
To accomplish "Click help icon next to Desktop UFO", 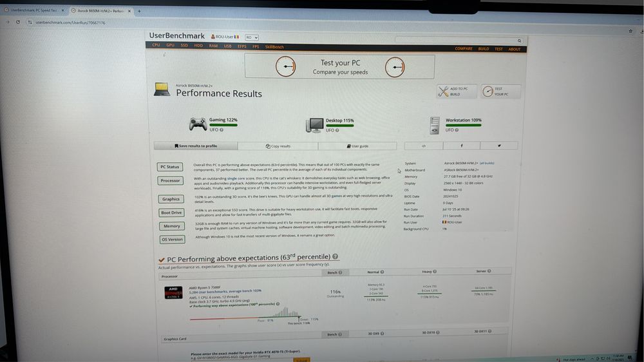I will pos(337,130).
